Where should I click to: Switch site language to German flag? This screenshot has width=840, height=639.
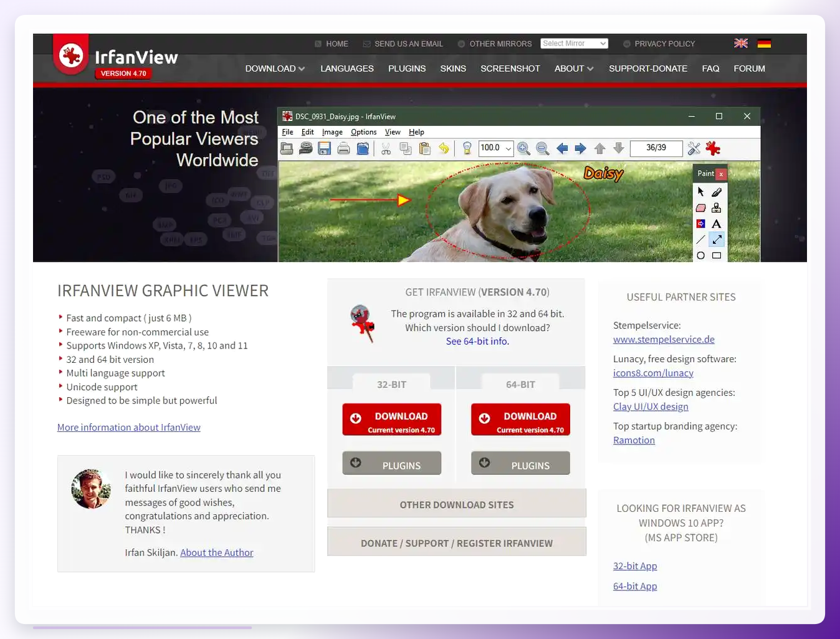(x=764, y=43)
